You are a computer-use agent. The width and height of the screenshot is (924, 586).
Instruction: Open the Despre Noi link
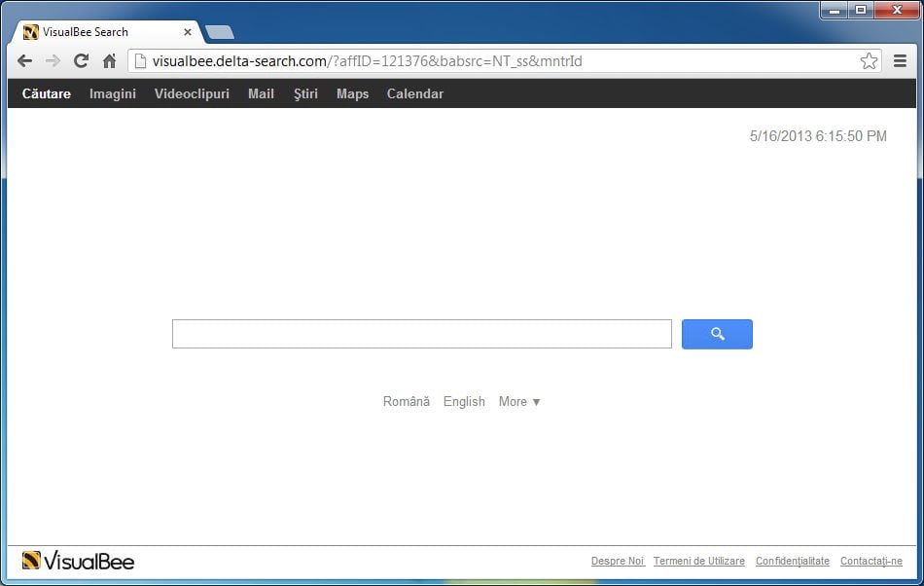(x=618, y=561)
